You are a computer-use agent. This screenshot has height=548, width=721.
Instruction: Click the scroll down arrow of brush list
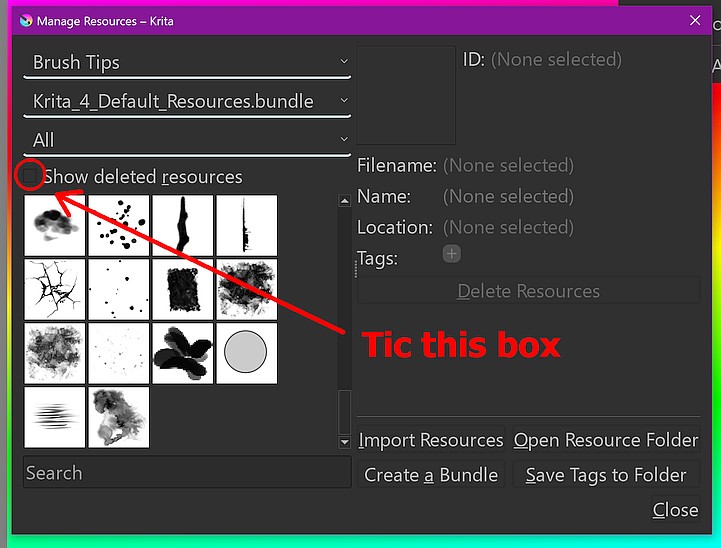pos(344,442)
